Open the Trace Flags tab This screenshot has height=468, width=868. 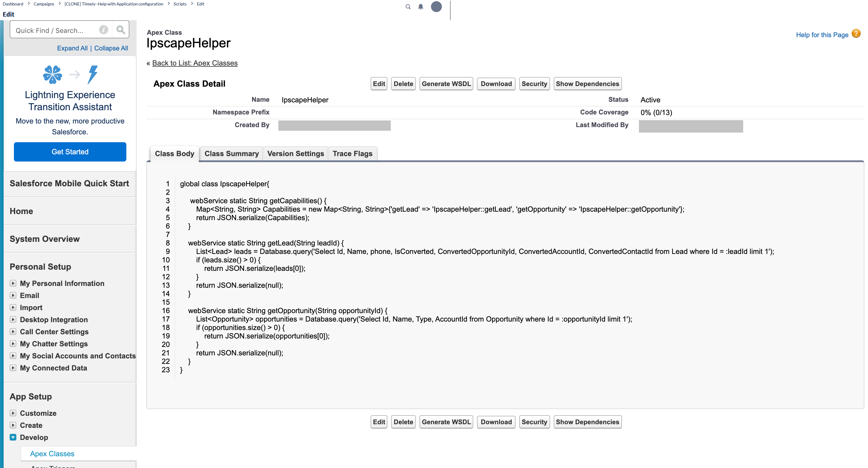point(352,153)
